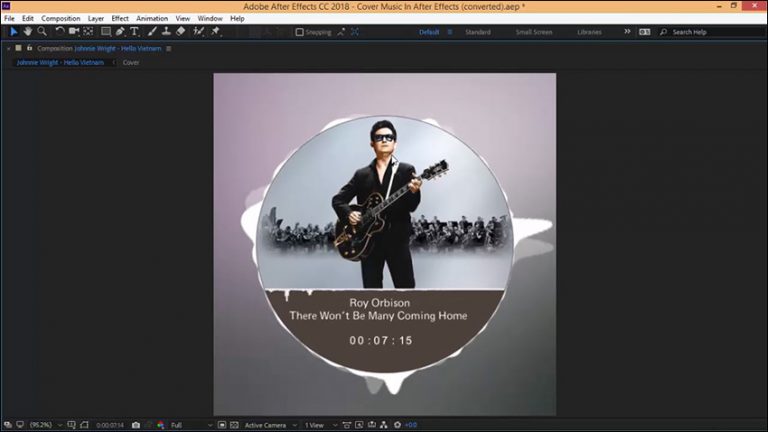Expand the Active Camera view dropdown
The image size is (768, 432).
[x=268, y=425]
